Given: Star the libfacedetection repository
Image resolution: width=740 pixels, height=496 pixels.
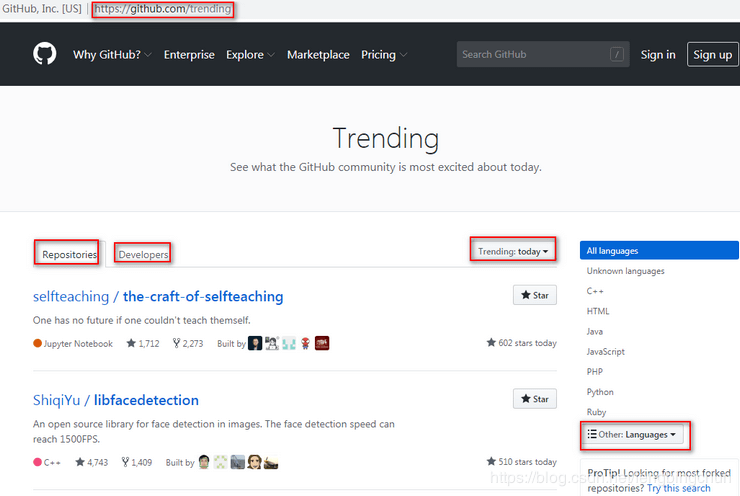Looking at the screenshot, I should (x=535, y=399).
